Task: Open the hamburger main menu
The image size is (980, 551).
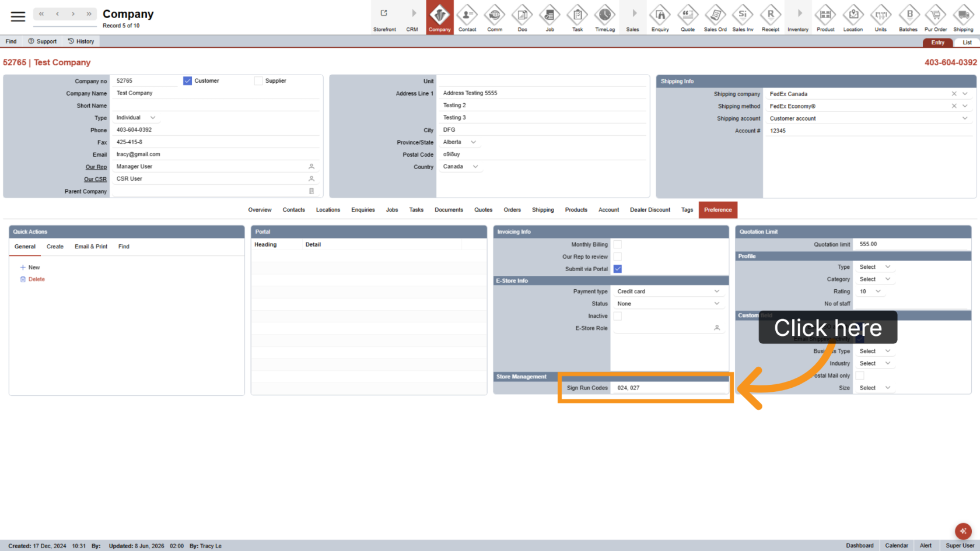Action: pyautogui.click(x=18, y=17)
